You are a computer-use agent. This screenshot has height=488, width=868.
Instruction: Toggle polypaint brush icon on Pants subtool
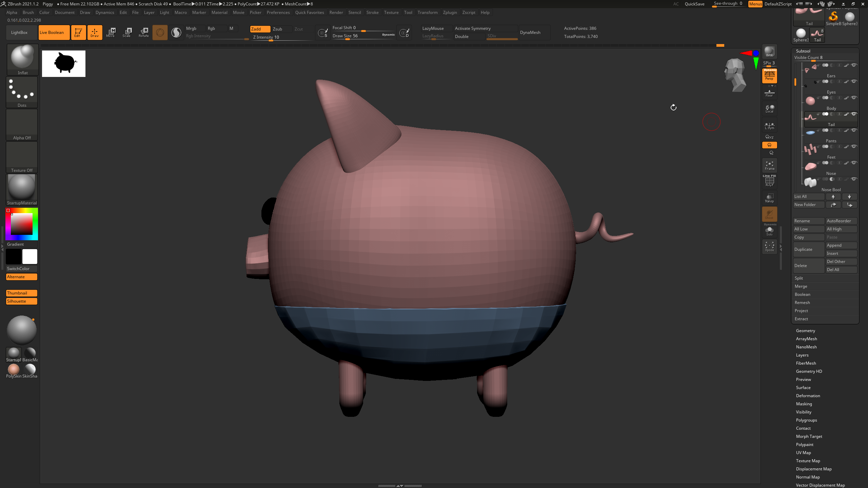pos(846,130)
